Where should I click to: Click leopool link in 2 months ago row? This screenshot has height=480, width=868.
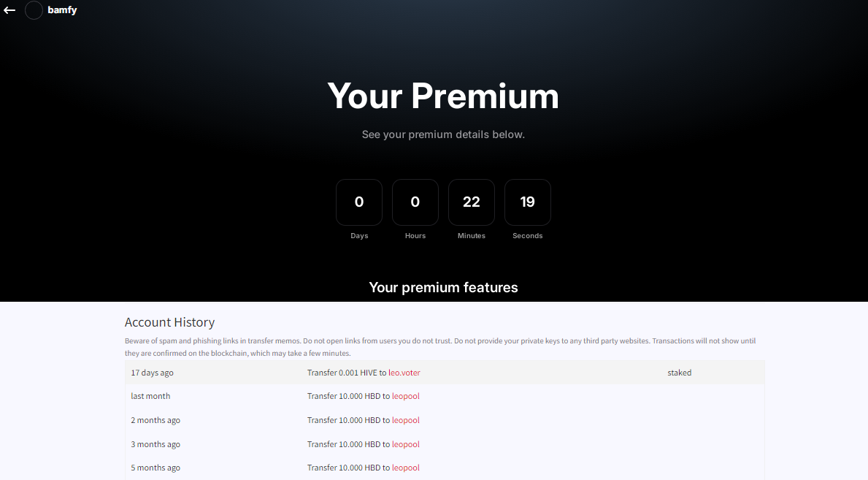point(405,420)
